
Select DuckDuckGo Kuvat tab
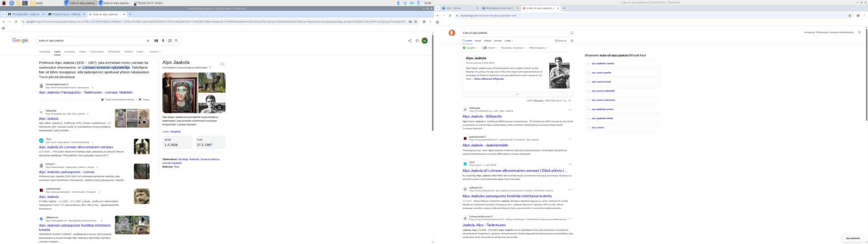tap(478, 41)
